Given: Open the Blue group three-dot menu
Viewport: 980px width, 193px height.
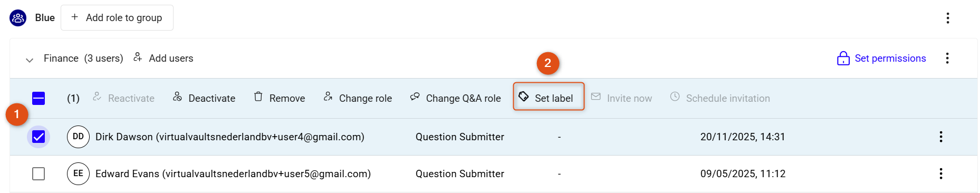Looking at the screenshot, I should click(947, 18).
